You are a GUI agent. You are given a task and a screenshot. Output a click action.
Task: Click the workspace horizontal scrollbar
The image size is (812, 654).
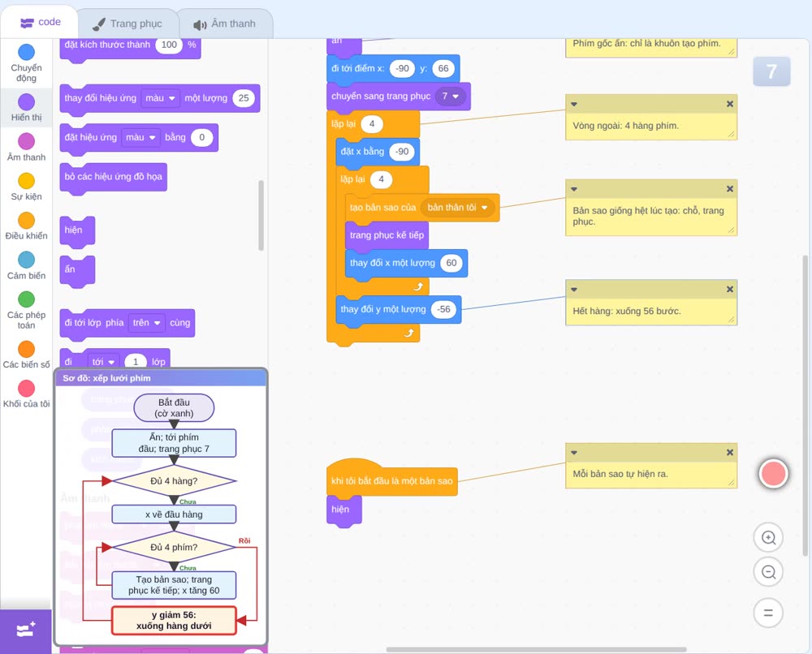click(536, 649)
